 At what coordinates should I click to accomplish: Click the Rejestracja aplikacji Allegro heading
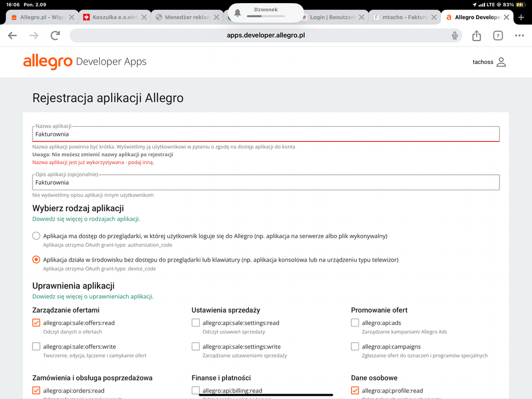tap(108, 98)
